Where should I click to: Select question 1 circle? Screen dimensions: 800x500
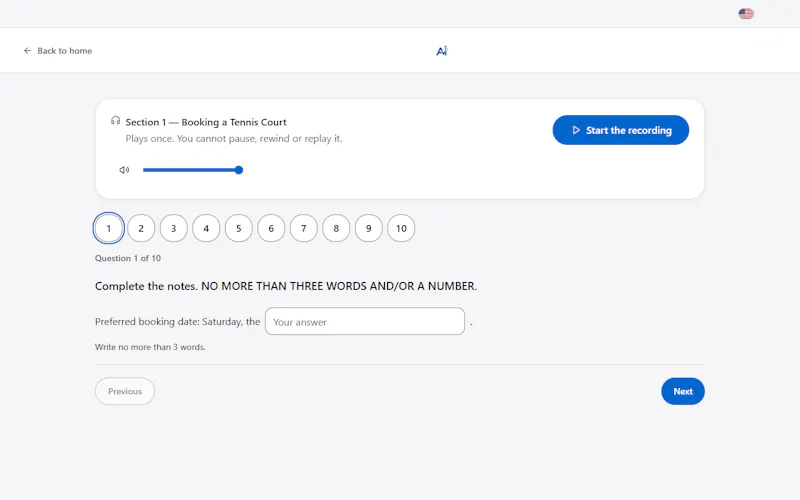(109, 228)
